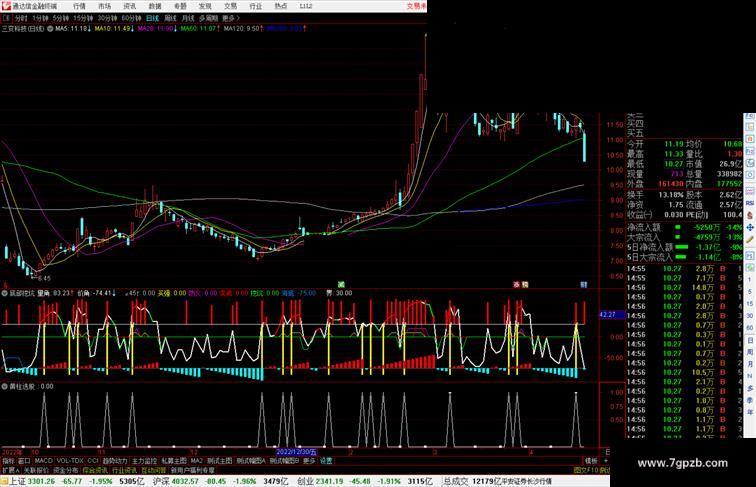
Task: Open the 关联报价 tab
Action: tap(36, 470)
